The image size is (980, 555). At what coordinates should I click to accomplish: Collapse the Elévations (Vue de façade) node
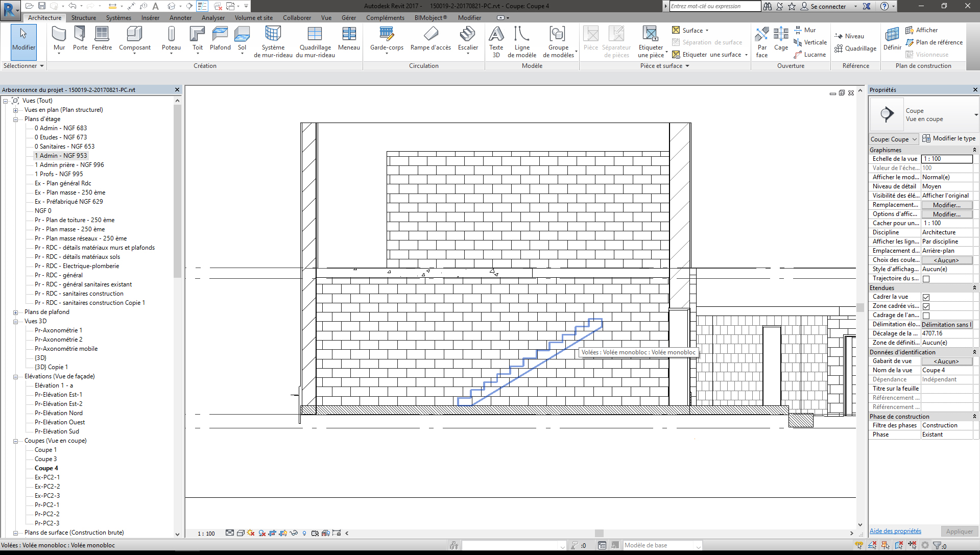coord(15,376)
